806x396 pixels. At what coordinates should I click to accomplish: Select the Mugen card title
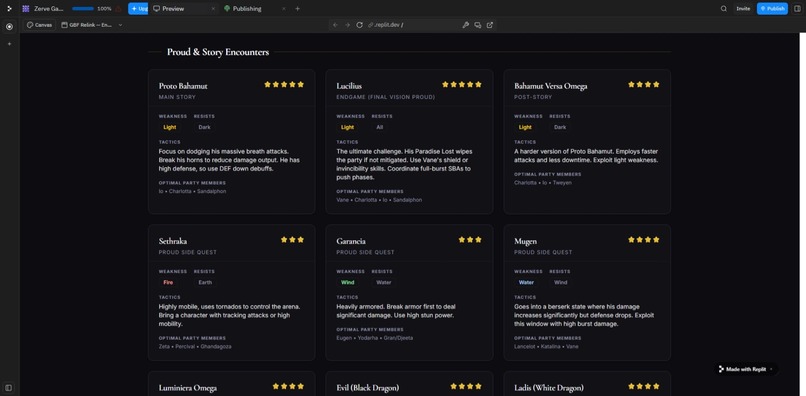pyautogui.click(x=525, y=241)
